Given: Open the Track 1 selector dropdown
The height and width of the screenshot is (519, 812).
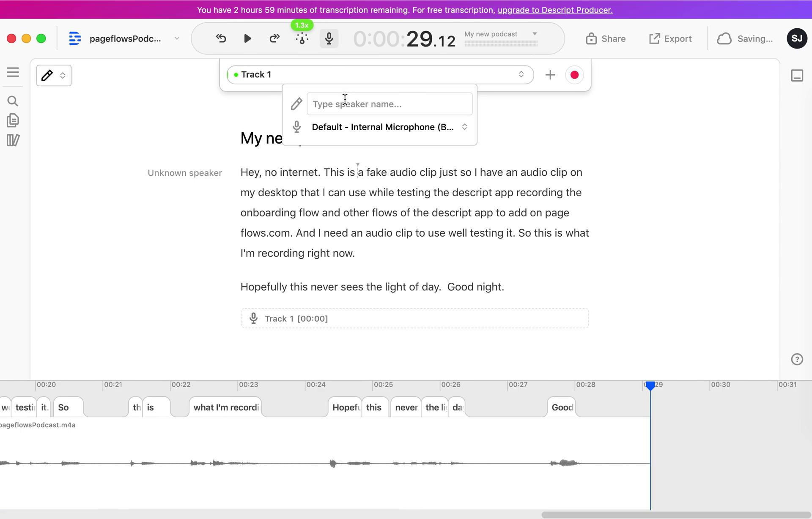Looking at the screenshot, I should click(380, 75).
